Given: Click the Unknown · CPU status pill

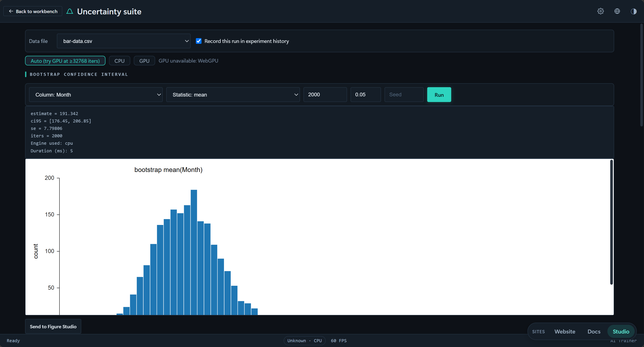Looking at the screenshot, I should click(x=305, y=341).
